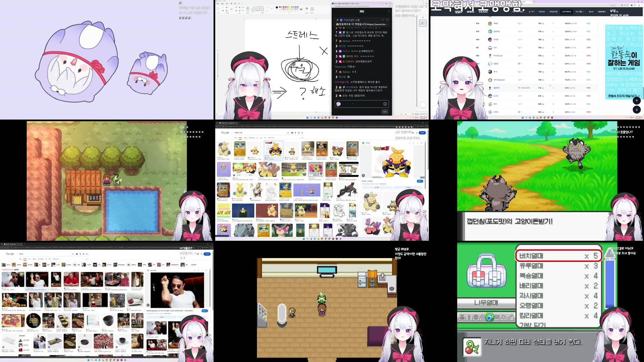Expand the 미니 게임 dropdown in navbar
Screen dimensions: 644x362
tap(579, 11)
